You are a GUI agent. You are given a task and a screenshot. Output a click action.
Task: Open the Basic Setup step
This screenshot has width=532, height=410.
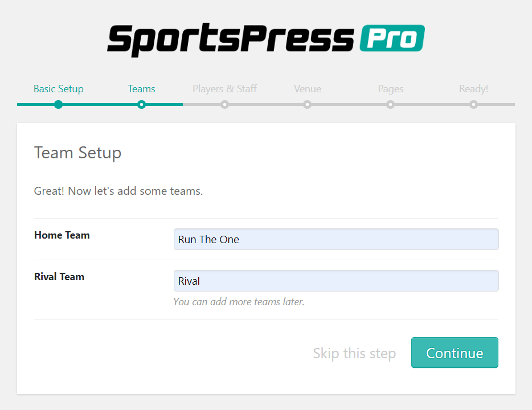[x=58, y=89]
